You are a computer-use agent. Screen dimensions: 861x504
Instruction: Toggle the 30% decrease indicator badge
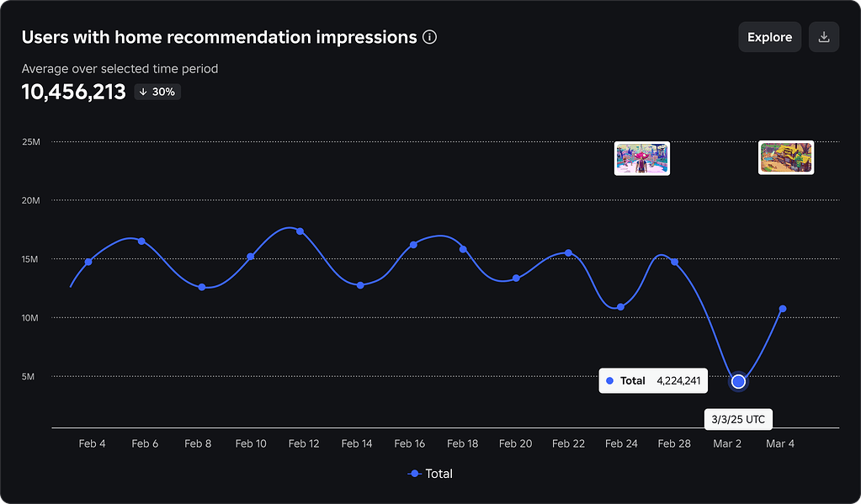coord(157,92)
